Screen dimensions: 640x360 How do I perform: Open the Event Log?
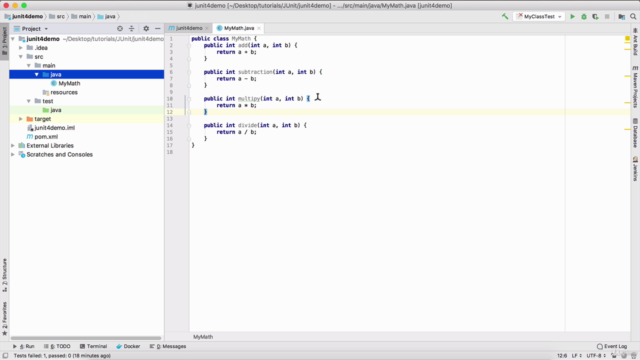612,347
